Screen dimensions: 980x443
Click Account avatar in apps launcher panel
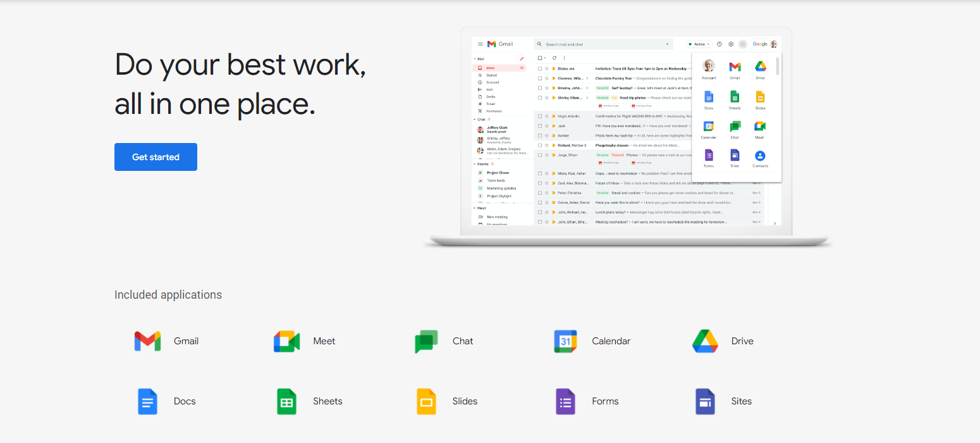click(709, 66)
